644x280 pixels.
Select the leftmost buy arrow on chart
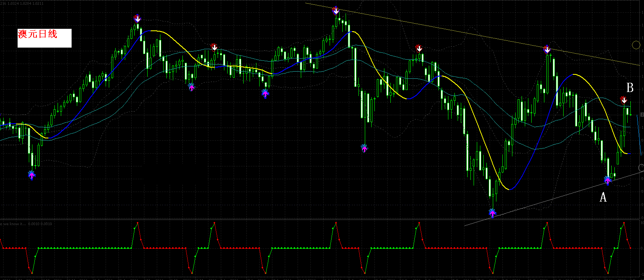point(32,175)
